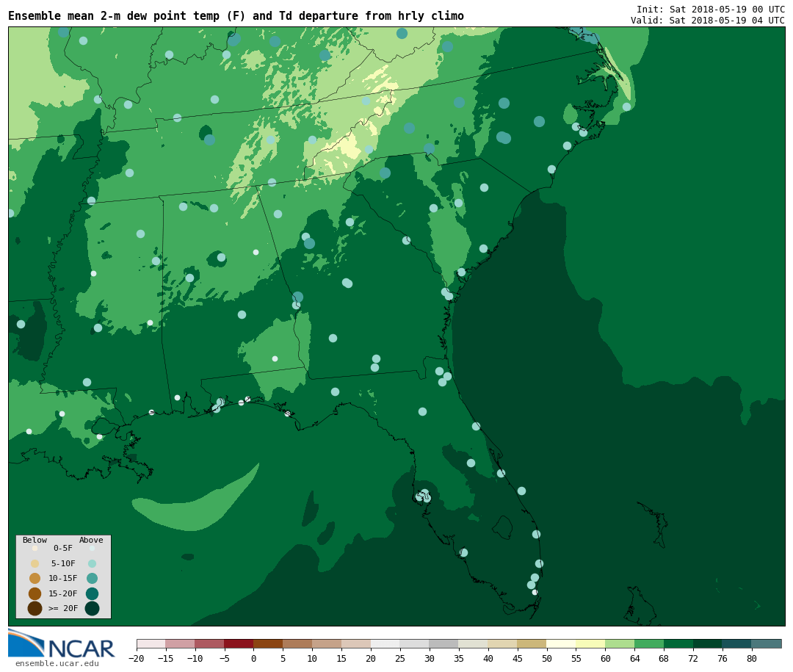Viewport: 793px width, 672px height.
Task: Click the '80' colorbar tick label
Action: click(x=752, y=658)
